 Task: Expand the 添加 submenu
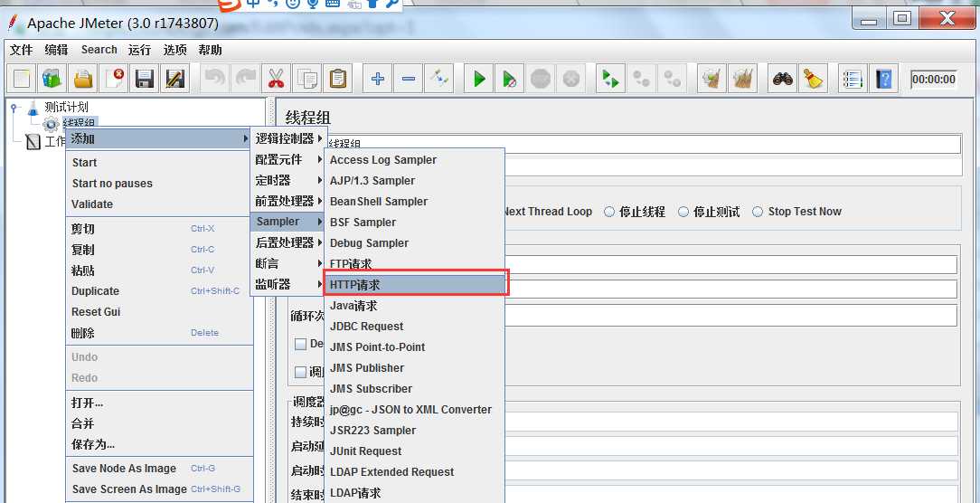pos(159,138)
